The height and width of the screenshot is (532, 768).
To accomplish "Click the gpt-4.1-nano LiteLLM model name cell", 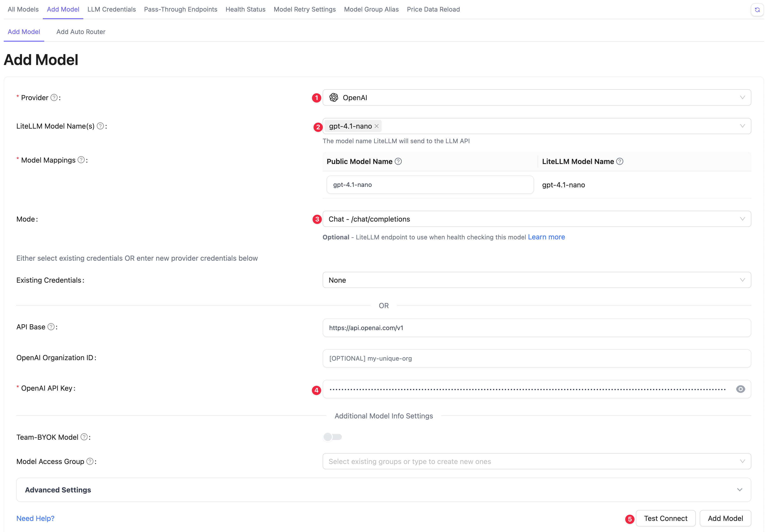I will tap(563, 185).
